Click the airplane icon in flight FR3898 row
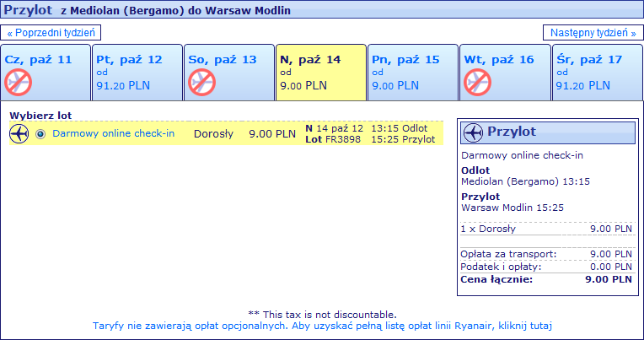This screenshot has width=644, height=340. 19,134
